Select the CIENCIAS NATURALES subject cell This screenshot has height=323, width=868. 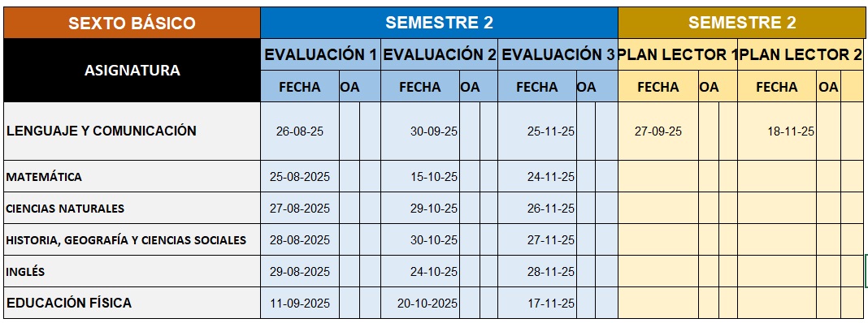132,208
